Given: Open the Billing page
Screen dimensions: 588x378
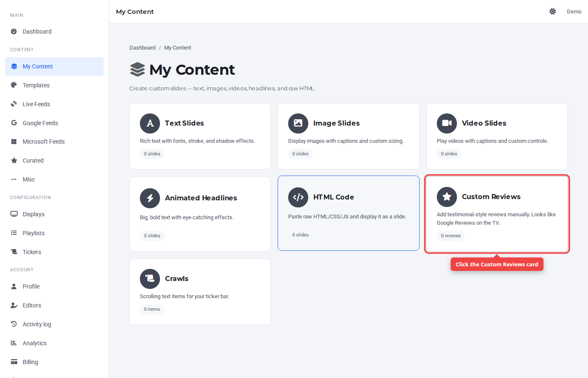Looking at the screenshot, I should (x=55, y=362).
